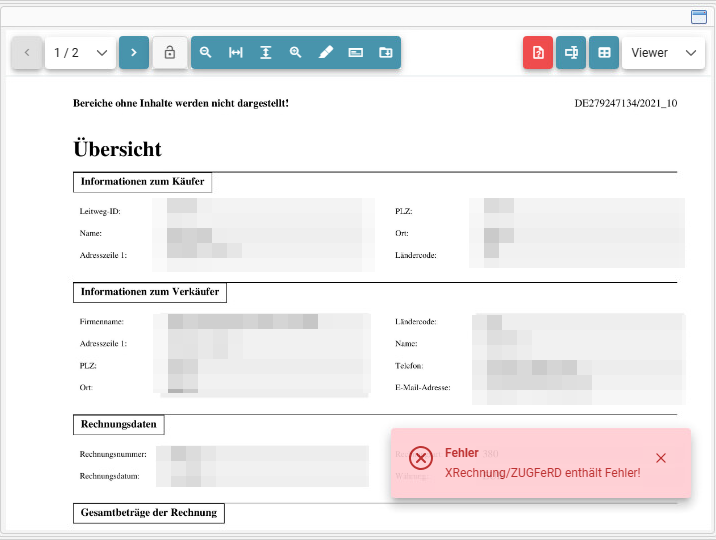The width and height of the screenshot is (716, 540).
Task: Click the XRechnung/ZUGFeRD enthält Fehler message
Action: [x=542, y=472]
